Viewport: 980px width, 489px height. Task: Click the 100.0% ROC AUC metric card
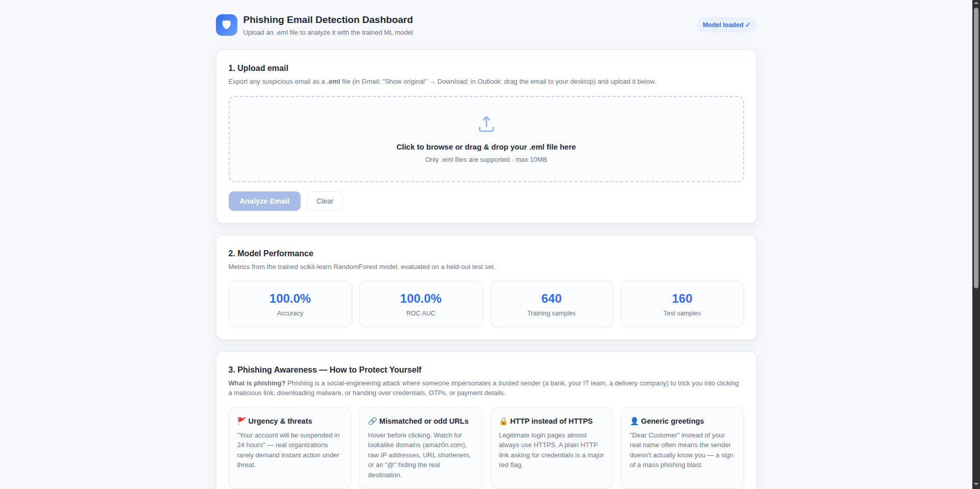click(x=421, y=304)
